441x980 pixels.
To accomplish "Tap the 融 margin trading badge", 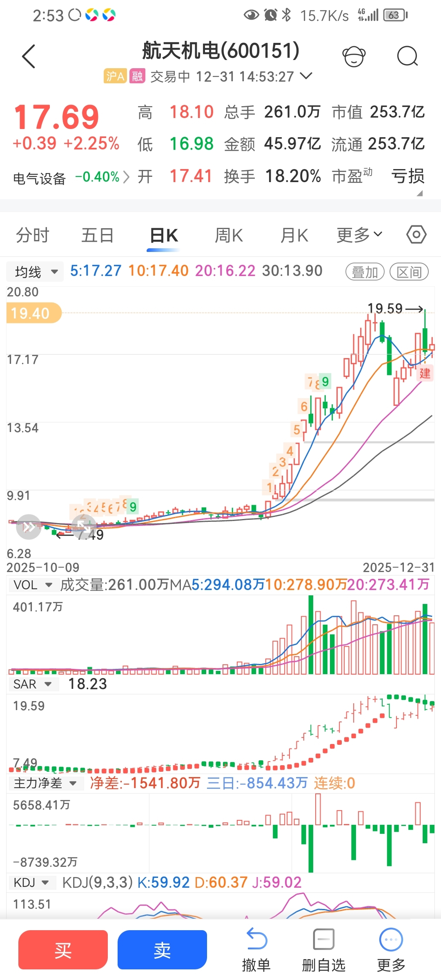I will 137,76.
